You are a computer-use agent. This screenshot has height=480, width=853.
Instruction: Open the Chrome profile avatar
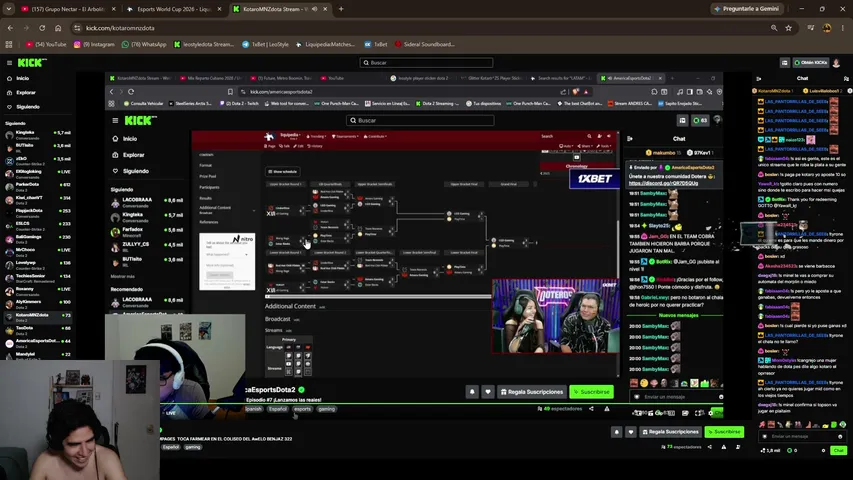(x=827, y=28)
